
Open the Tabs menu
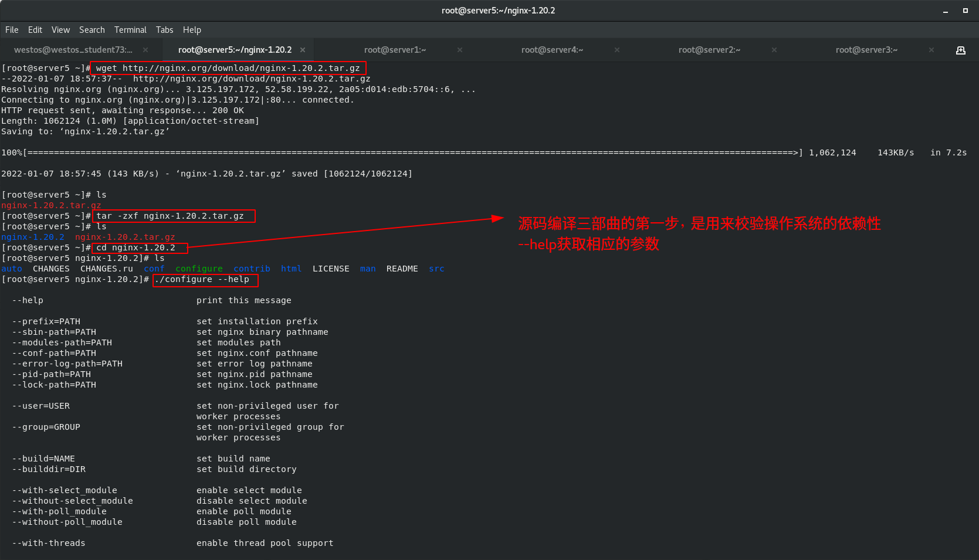tap(164, 30)
